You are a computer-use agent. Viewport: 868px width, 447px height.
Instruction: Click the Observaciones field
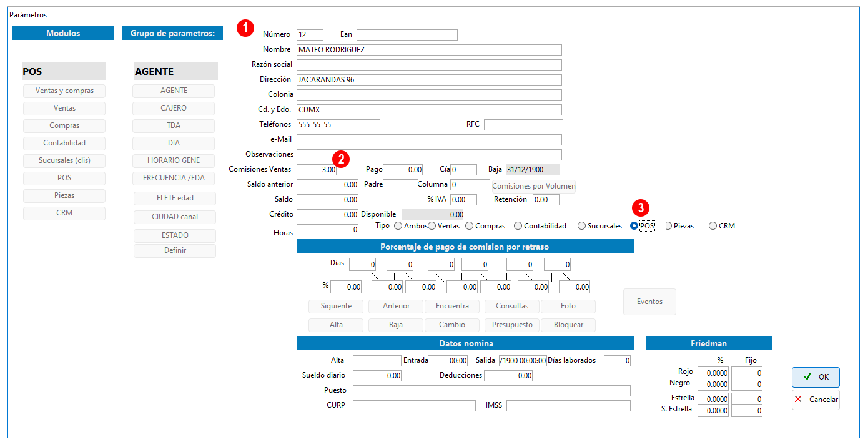click(429, 155)
